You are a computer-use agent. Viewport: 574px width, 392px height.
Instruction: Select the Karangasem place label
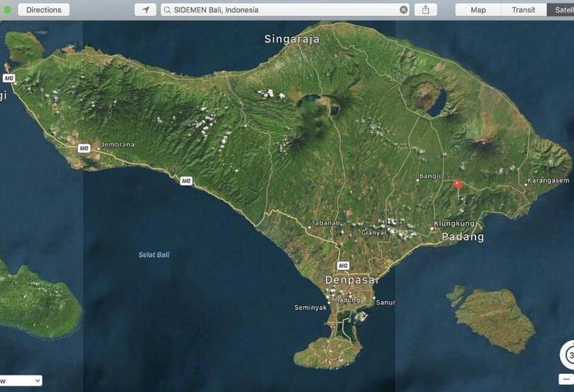point(549,181)
